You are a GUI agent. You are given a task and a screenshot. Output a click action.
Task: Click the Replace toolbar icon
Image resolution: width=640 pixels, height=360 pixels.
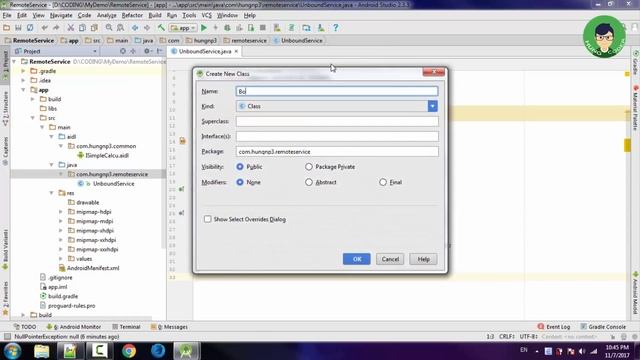pos(120,28)
